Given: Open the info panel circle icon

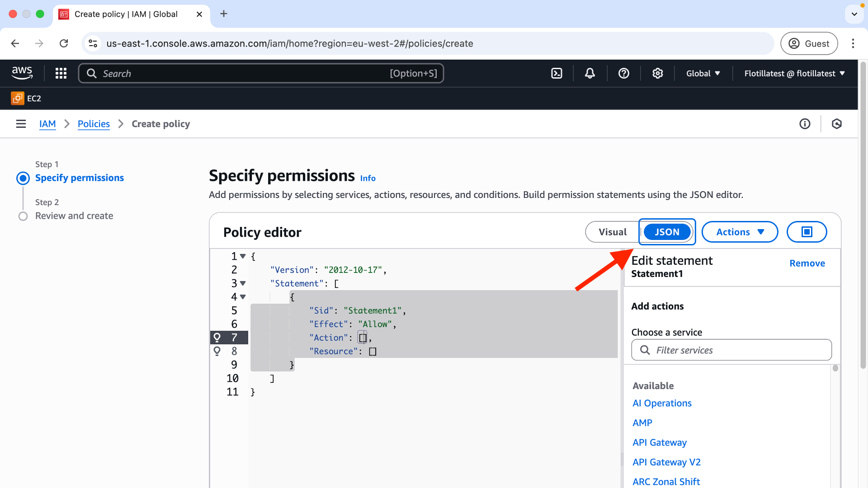Looking at the screenshot, I should [x=805, y=124].
